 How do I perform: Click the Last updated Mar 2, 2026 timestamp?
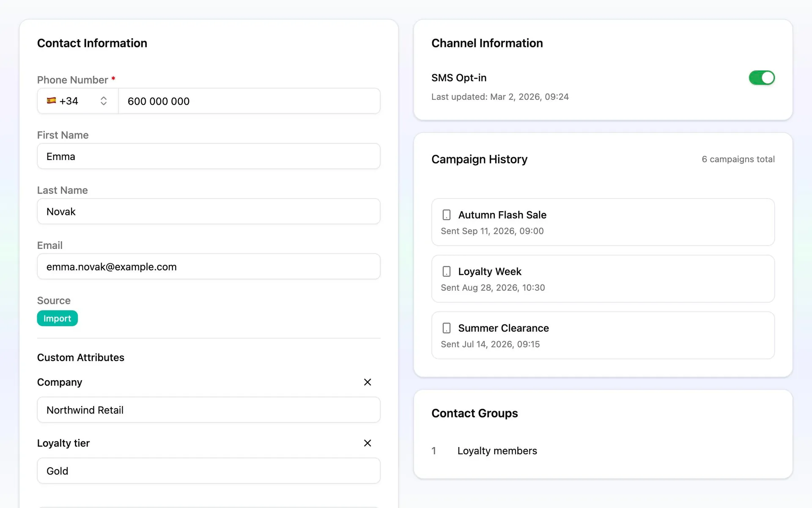tap(500, 97)
